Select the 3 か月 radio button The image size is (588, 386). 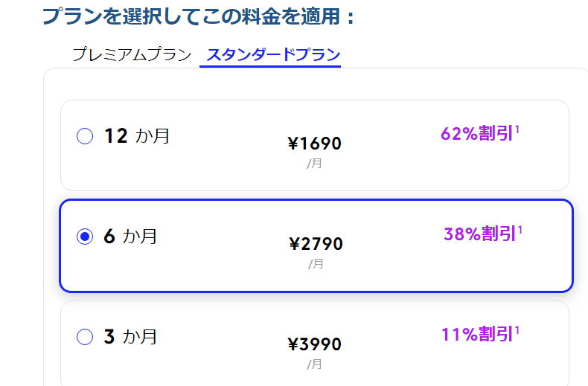coord(85,337)
